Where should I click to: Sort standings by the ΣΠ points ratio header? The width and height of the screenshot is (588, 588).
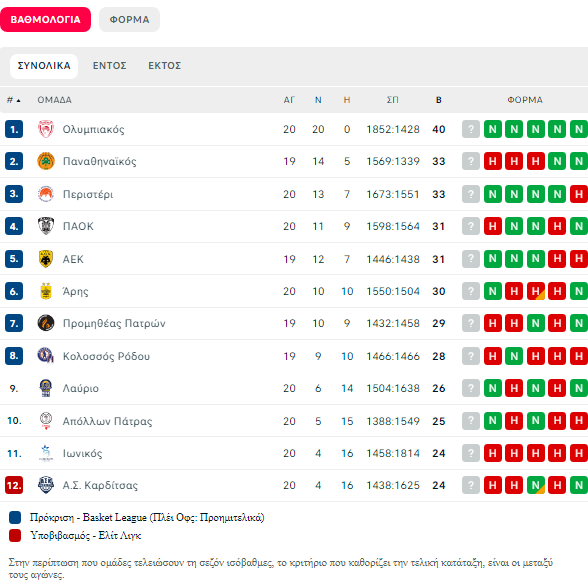393,100
